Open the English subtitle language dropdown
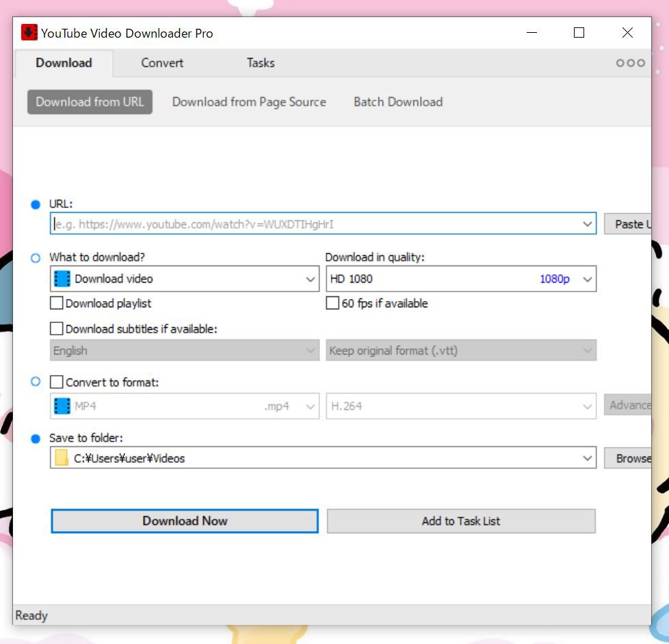 (x=185, y=350)
